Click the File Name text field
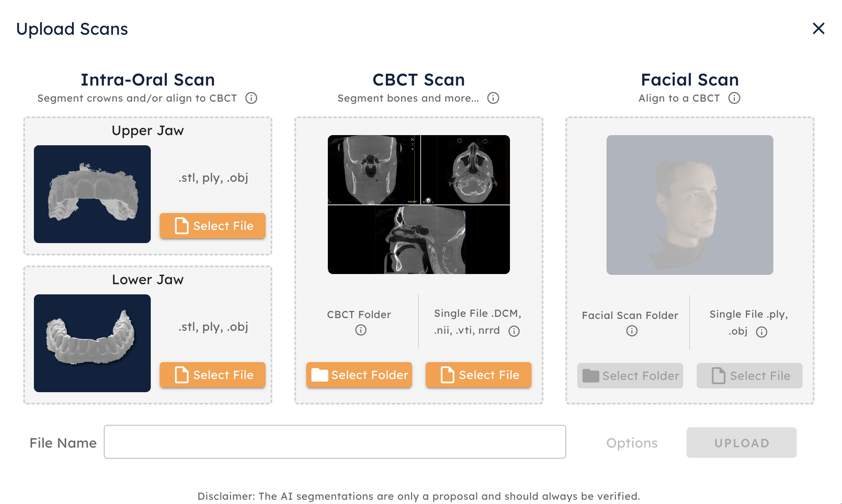 point(335,442)
